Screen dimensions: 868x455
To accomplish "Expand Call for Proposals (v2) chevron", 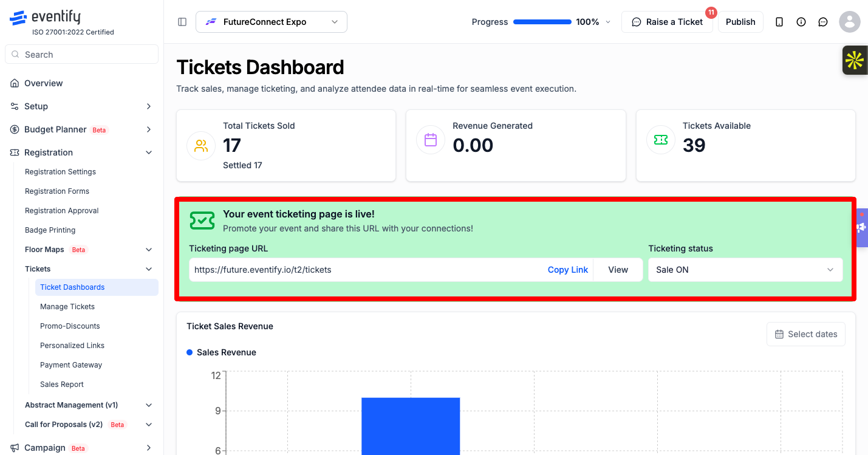I will [x=149, y=425].
